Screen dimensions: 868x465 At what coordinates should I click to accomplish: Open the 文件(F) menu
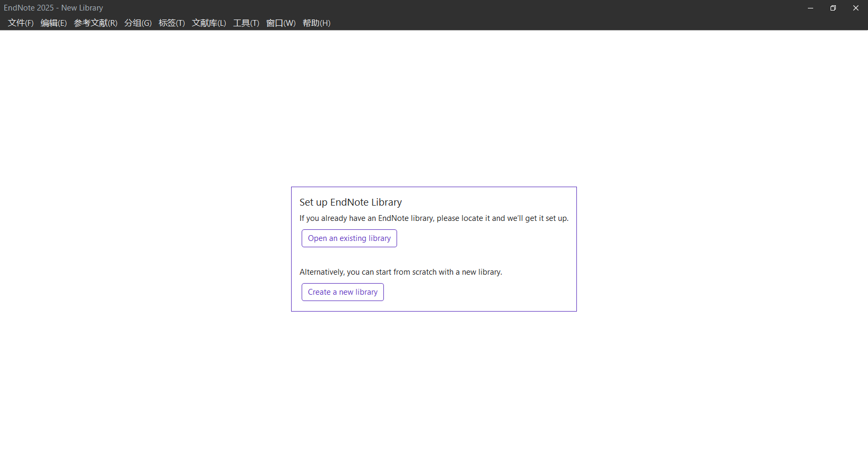point(21,23)
